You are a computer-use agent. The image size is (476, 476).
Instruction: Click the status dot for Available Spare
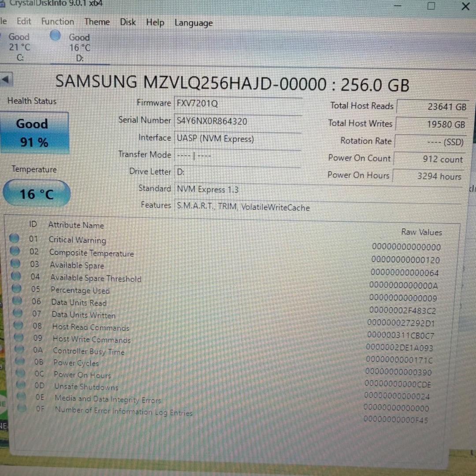(15, 263)
